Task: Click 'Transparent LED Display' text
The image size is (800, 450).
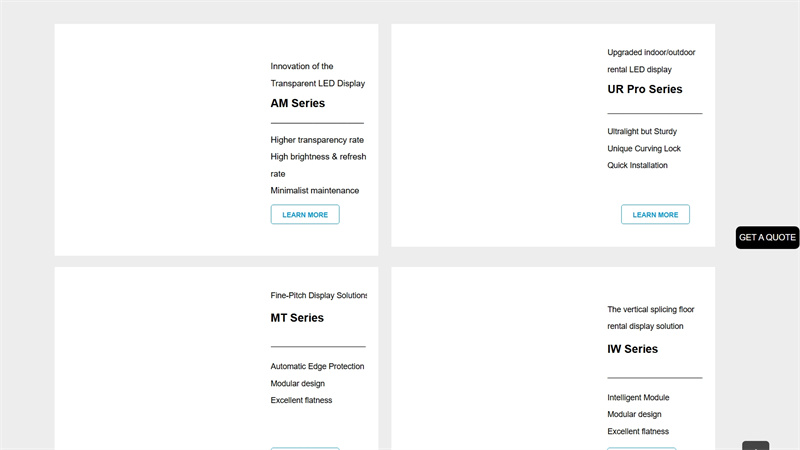Action: (x=317, y=83)
